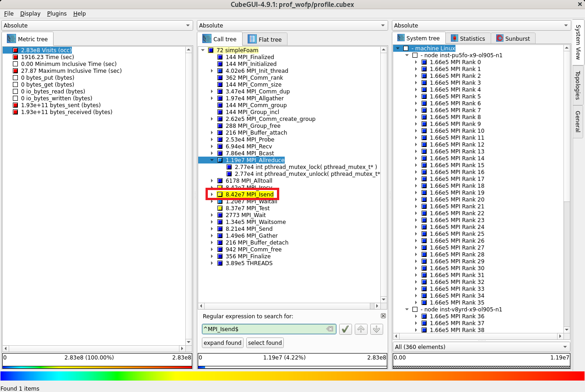Click the red Time (sec) metric icon
The width and height of the screenshot is (585, 392).
pos(16,57)
